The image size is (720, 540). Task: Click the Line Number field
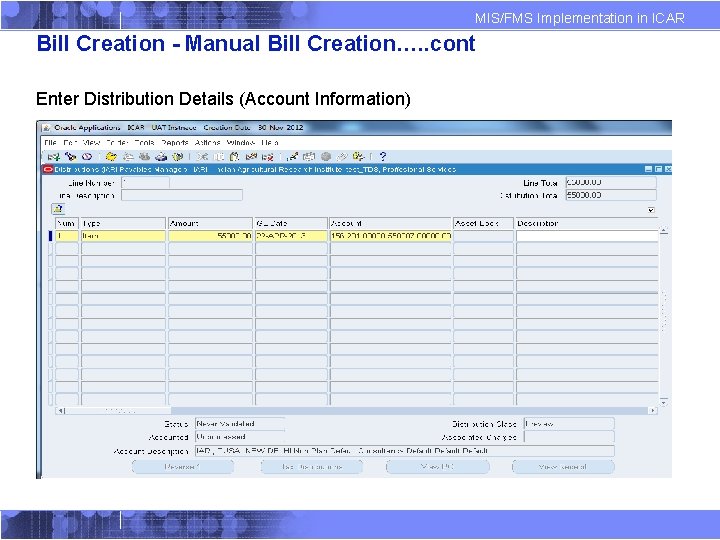click(x=146, y=183)
